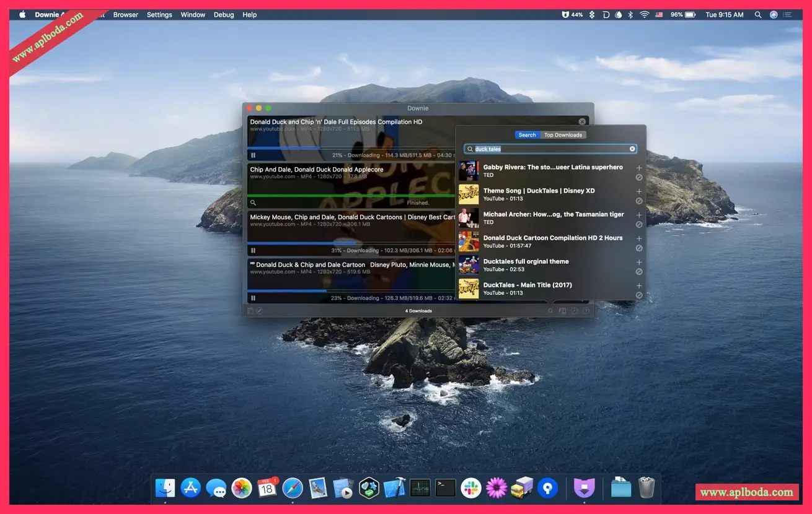The height and width of the screenshot is (514, 812).
Task: Open the history clock icon in bottom bar
Action: click(x=574, y=311)
